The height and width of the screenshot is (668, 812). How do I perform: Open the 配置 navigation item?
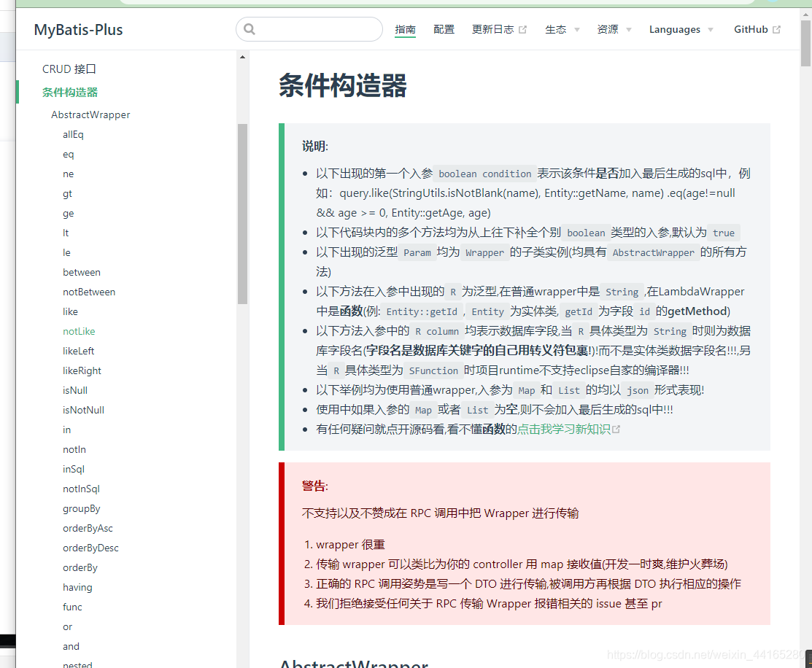[444, 29]
